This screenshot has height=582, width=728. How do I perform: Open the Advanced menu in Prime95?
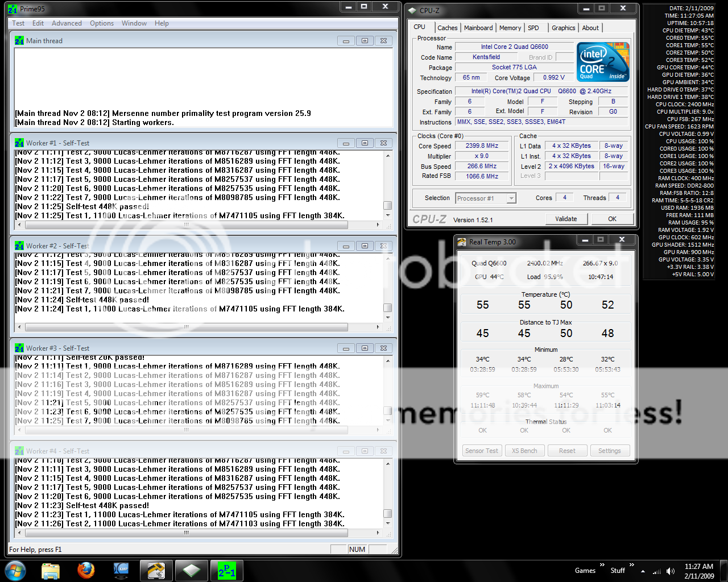[x=67, y=23]
